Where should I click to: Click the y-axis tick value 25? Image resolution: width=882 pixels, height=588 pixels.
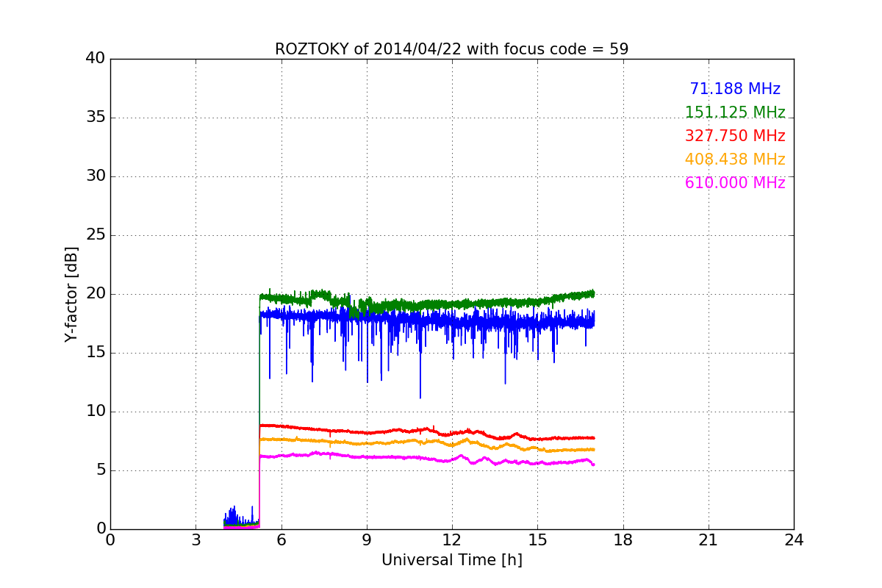pyautogui.click(x=95, y=235)
